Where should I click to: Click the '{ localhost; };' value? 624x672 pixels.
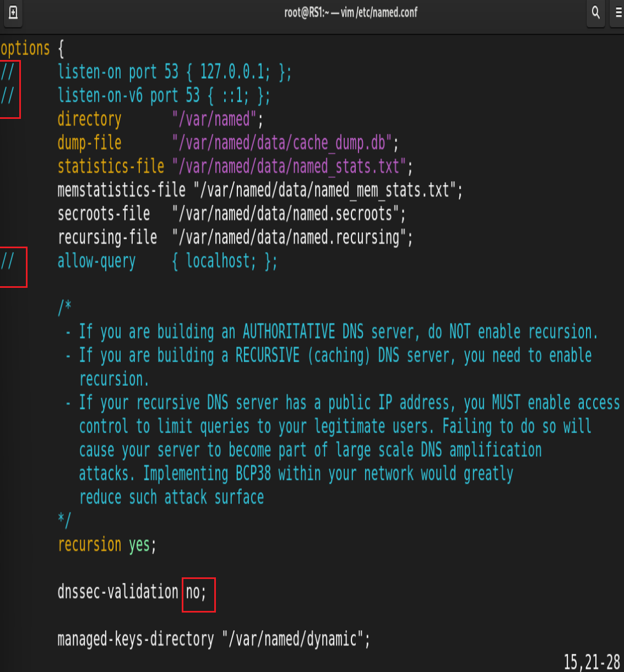pyautogui.click(x=225, y=261)
